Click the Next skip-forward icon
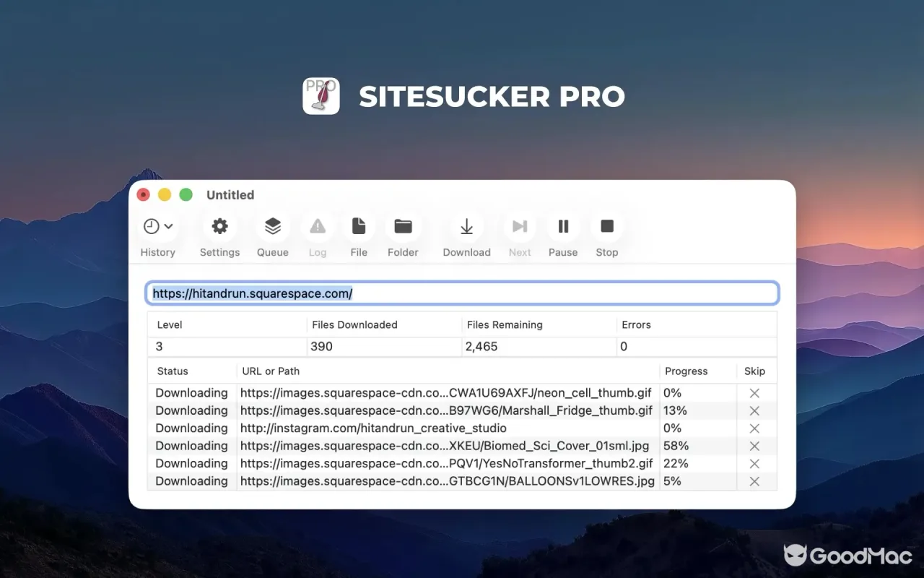The width and height of the screenshot is (924, 578). point(520,226)
